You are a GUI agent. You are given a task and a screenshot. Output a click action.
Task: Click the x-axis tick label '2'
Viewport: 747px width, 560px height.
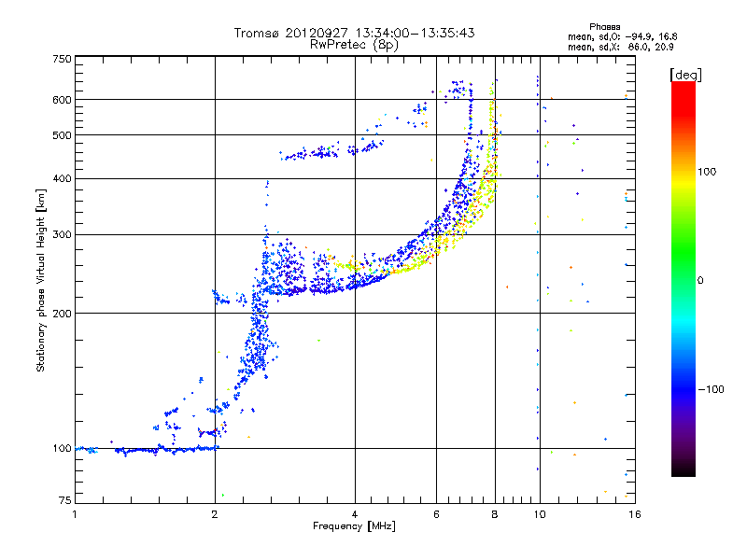pos(215,514)
